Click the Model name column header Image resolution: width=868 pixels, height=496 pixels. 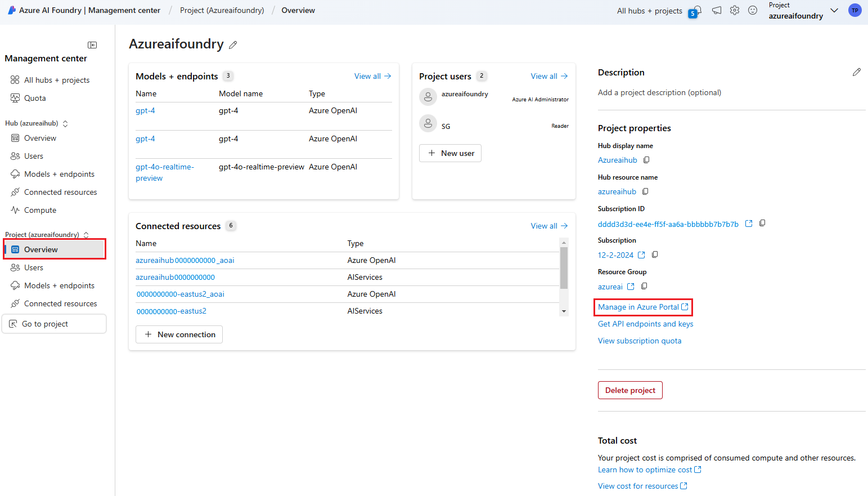[x=241, y=93]
